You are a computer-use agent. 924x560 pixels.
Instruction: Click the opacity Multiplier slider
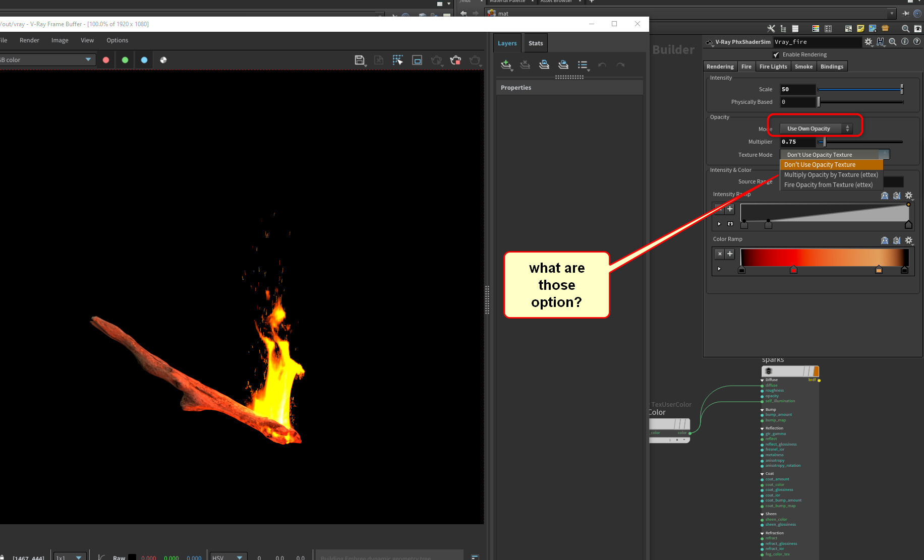coord(860,142)
